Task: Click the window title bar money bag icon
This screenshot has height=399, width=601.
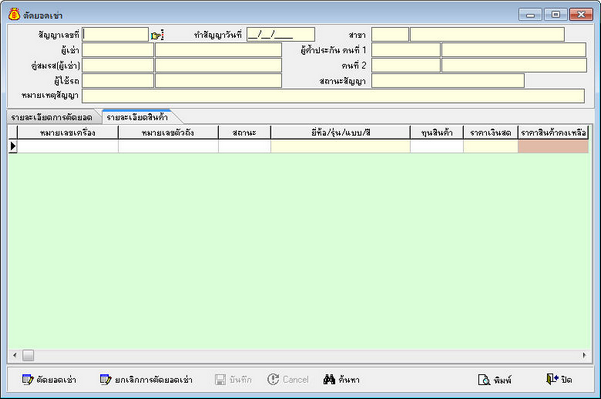Action: [x=14, y=15]
